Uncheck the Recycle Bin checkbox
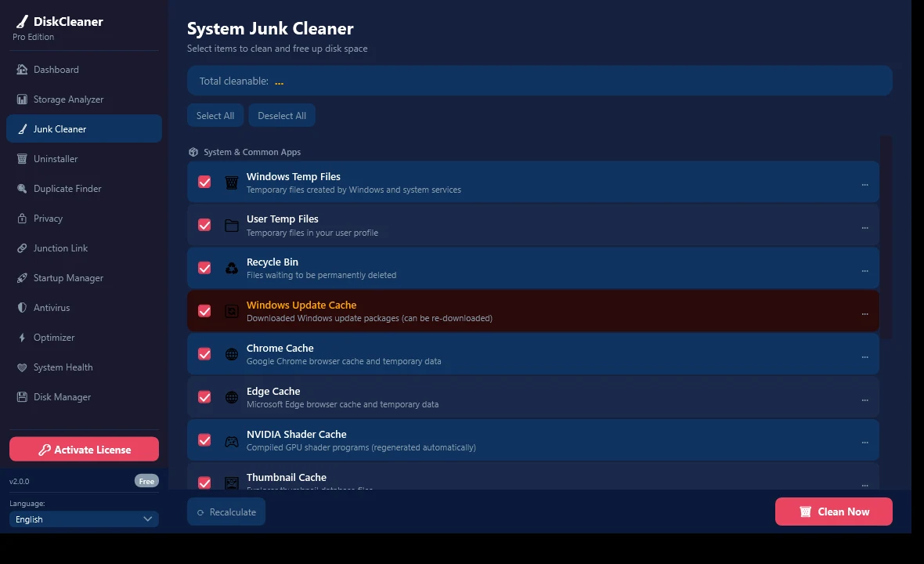 (x=204, y=268)
